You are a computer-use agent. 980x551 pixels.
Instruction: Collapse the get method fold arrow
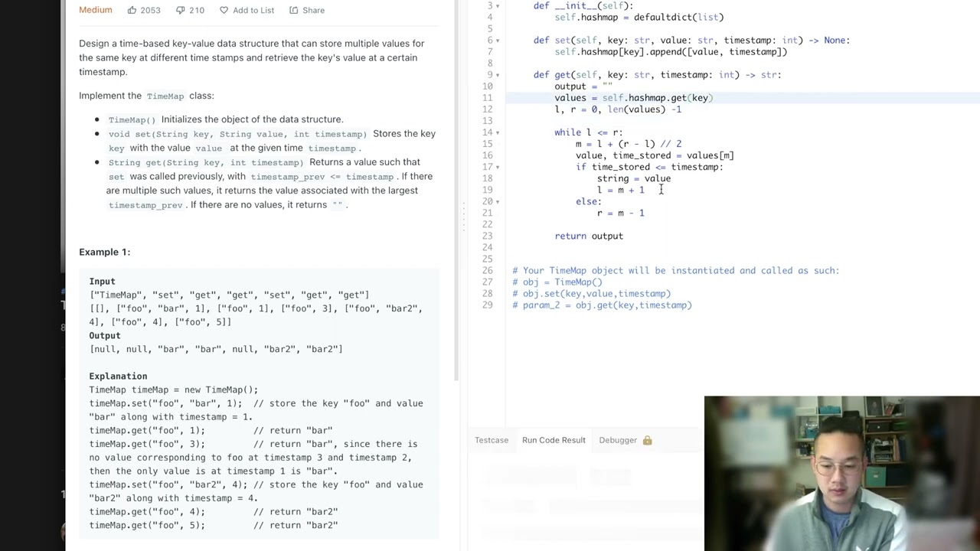tap(498, 75)
